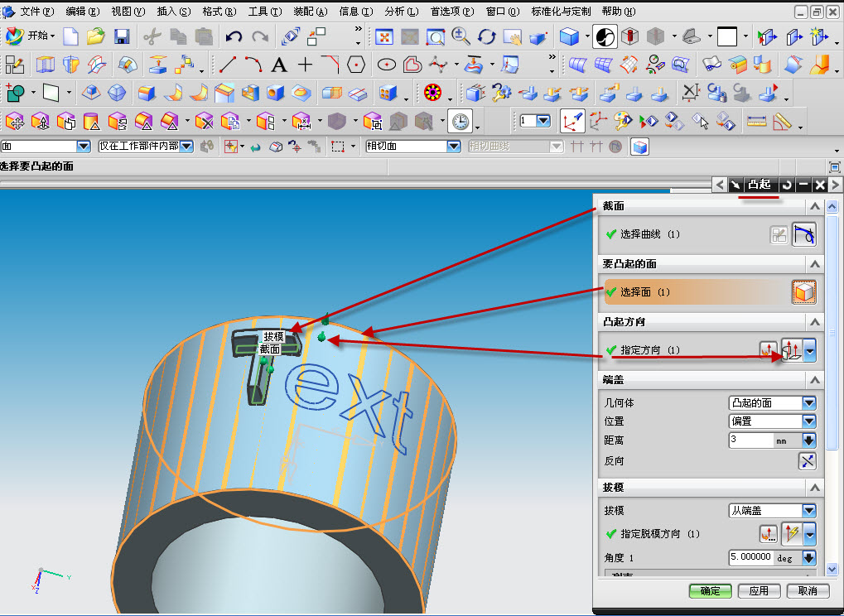Open the 距离 options arrow button
This screenshot has height=616, width=844.
(809, 440)
